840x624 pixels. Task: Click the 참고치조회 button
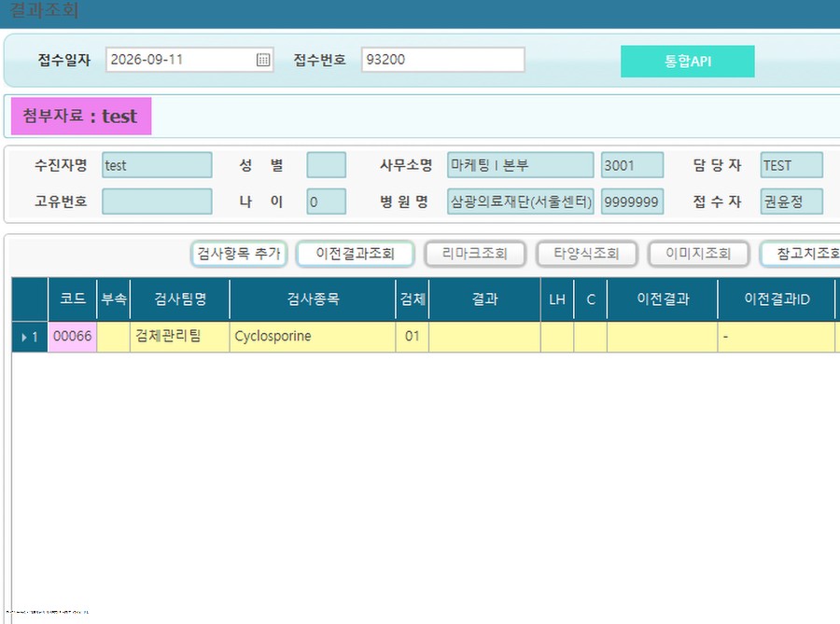coord(801,253)
